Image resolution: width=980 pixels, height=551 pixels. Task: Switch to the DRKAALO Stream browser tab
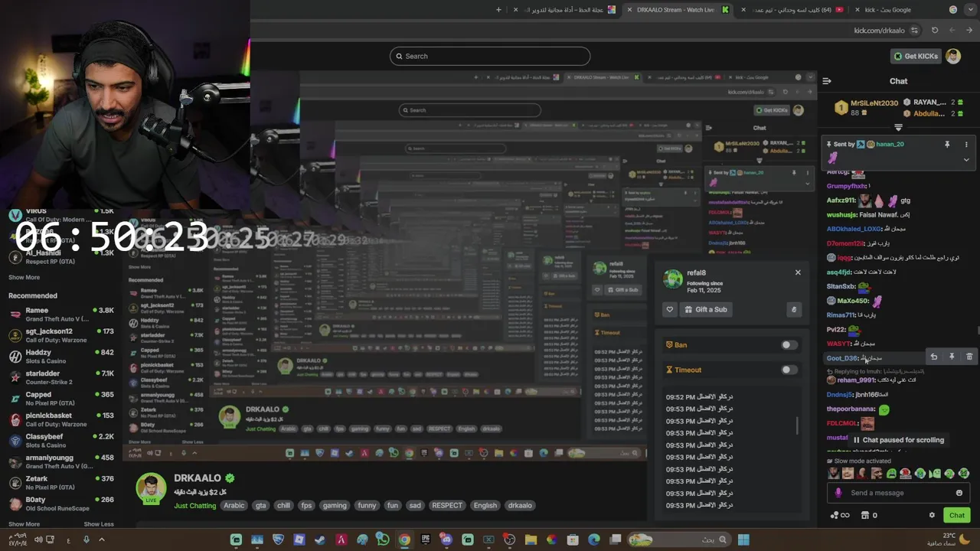pyautogui.click(x=676, y=10)
